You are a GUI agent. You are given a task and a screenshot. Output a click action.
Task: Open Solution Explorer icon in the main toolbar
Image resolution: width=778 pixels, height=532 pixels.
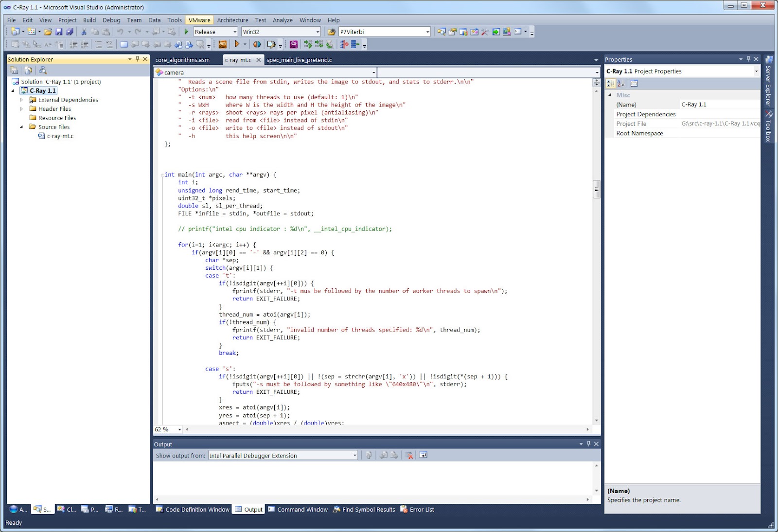[442, 32]
